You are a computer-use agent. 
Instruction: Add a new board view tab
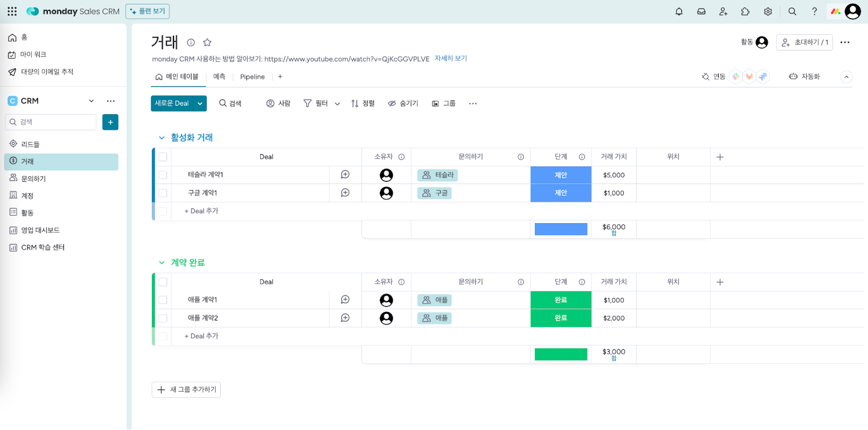pos(280,77)
